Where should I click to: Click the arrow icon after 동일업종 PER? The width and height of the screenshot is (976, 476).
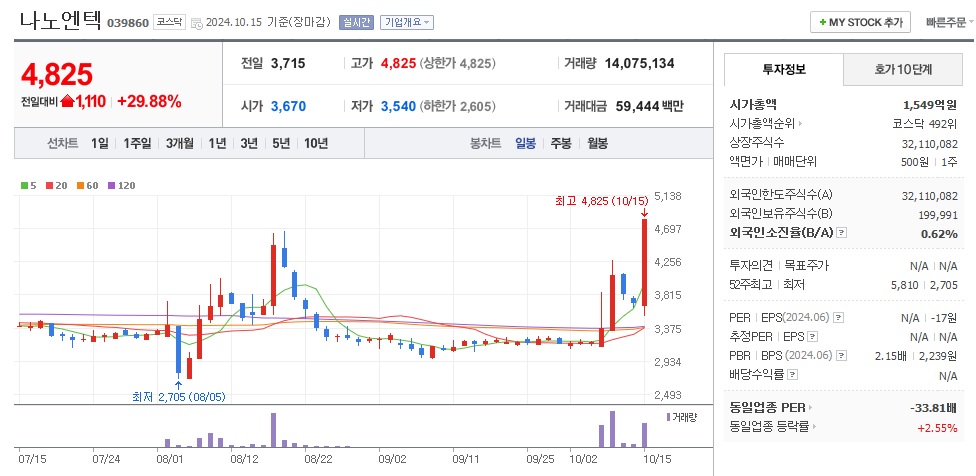click(x=811, y=408)
